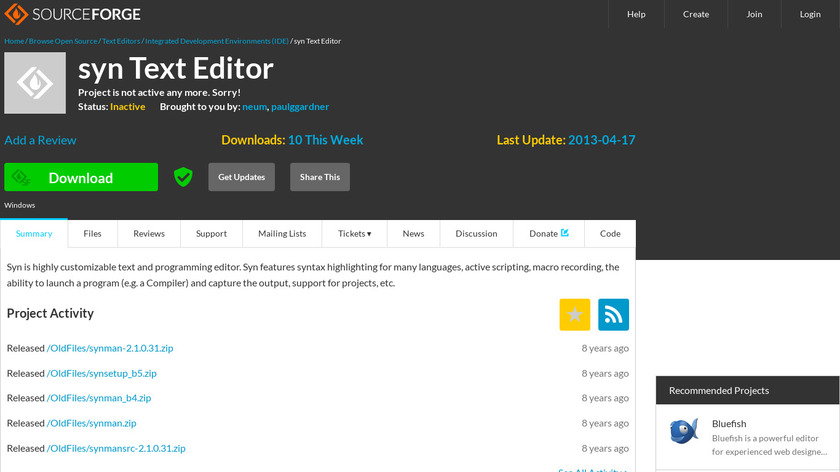Click the Get Updates button

pyautogui.click(x=242, y=177)
